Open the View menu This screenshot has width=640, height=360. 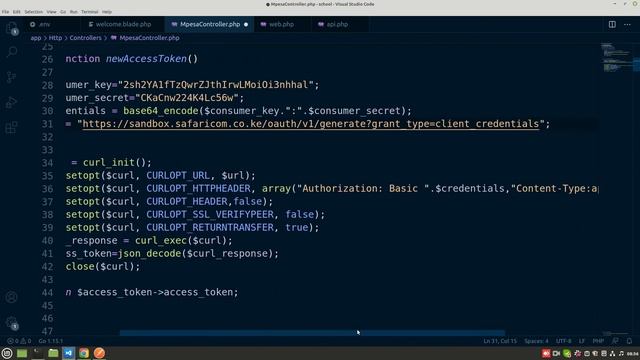(x=51, y=12)
